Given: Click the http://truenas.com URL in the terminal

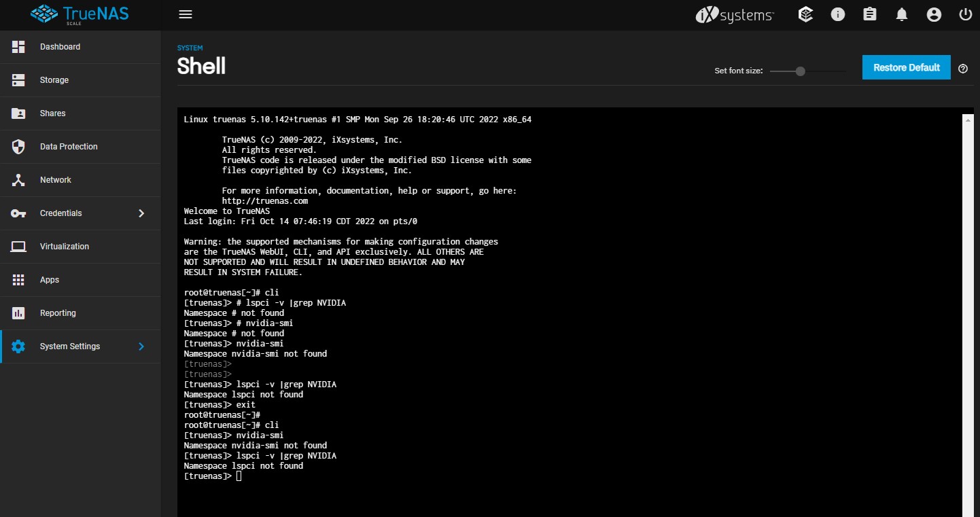Looking at the screenshot, I should [x=265, y=201].
